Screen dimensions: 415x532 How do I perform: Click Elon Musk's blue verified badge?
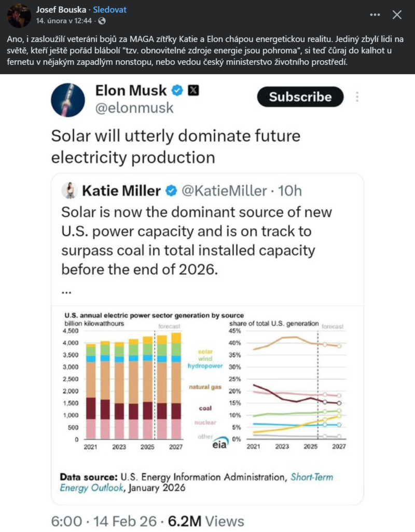pos(177,91)
